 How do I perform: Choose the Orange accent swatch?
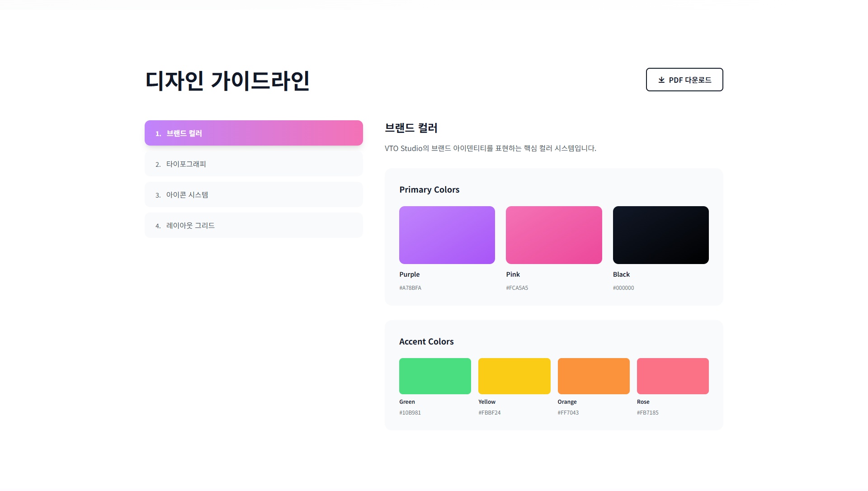pyautogui.click(x=594, y=376)
